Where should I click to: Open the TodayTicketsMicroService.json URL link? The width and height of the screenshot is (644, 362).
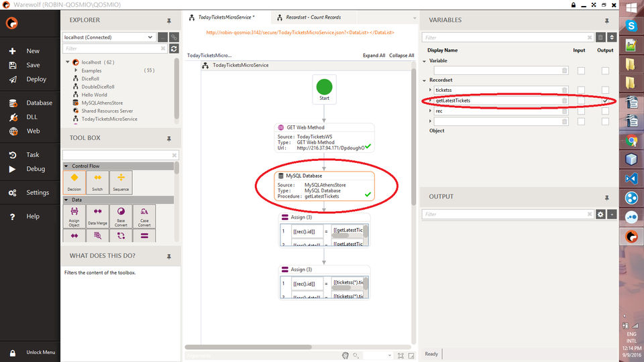301,32
